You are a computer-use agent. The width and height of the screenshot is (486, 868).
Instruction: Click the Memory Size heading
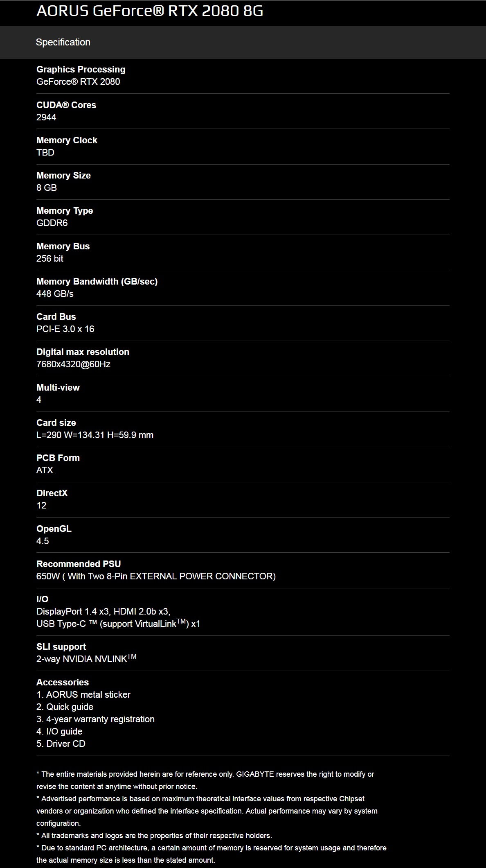coord(63,175)
